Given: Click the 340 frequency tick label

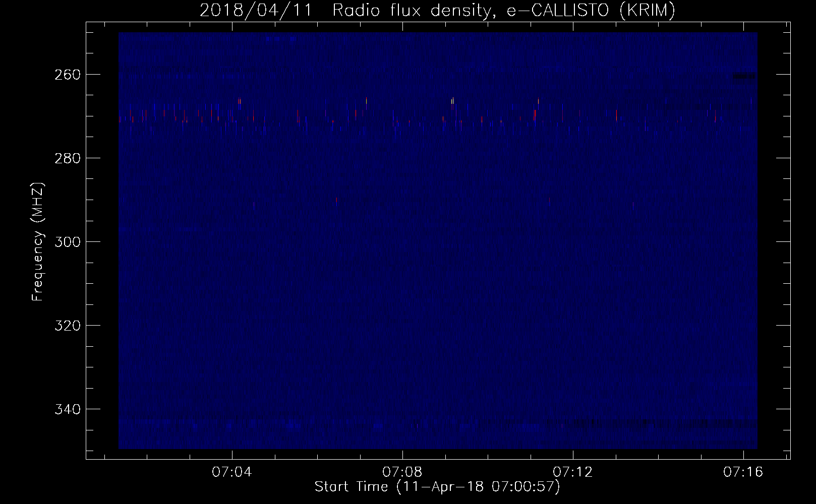Looking at the screenshot, I should click(67, 409).
